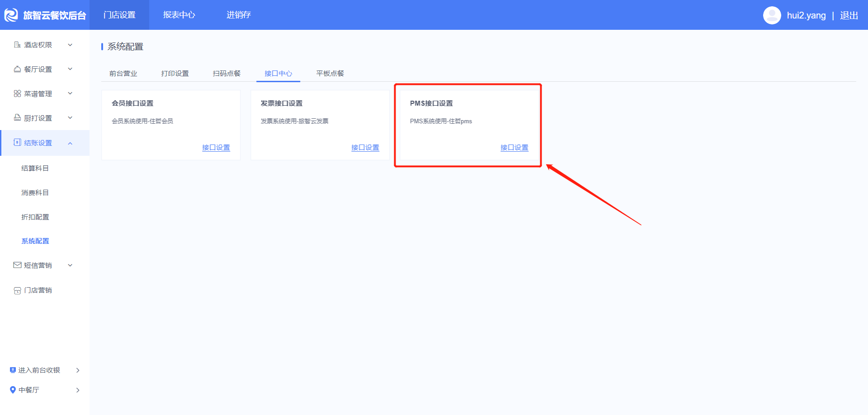Open the 进入前台收银 arrow
The width and height of the screenshot is (868, 415).
[x=78, y=370]
